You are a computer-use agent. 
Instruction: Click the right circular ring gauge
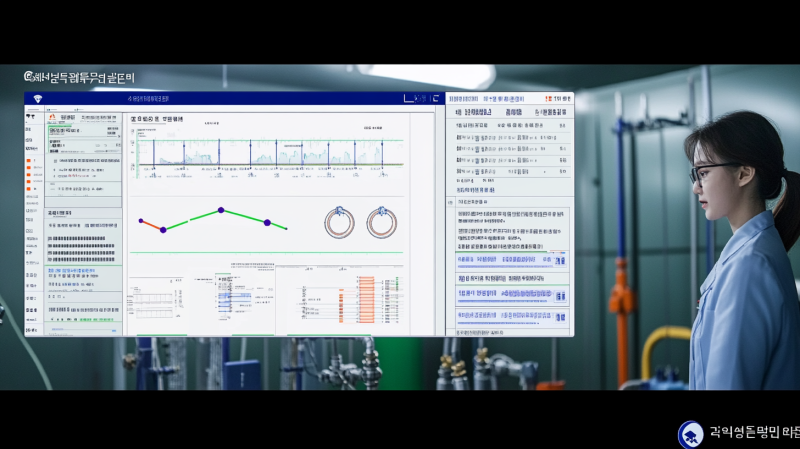tap(381, 222)
